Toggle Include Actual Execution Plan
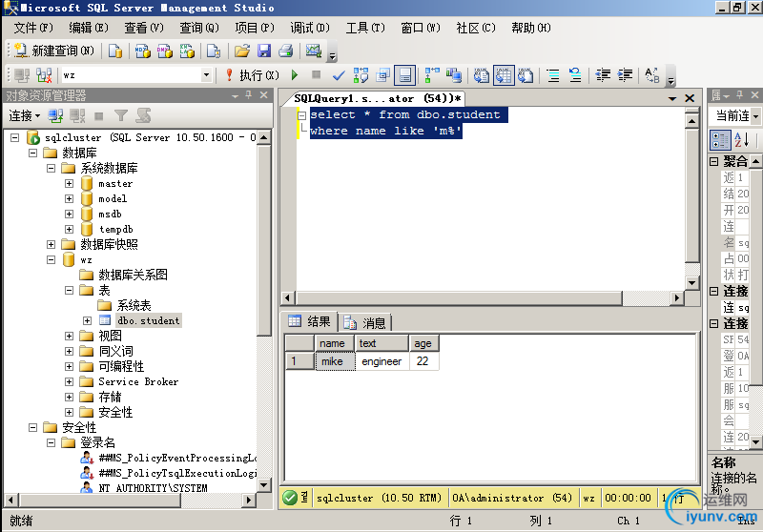The height and width of the screenshot is (532, 763). [432, 75]
